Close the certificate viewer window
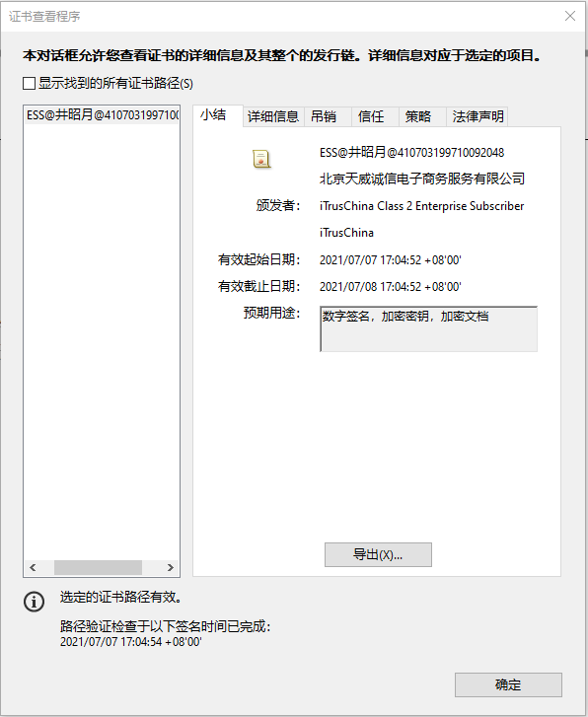The width and height of the screenshot is (588, 717). [x=570, y=16]
